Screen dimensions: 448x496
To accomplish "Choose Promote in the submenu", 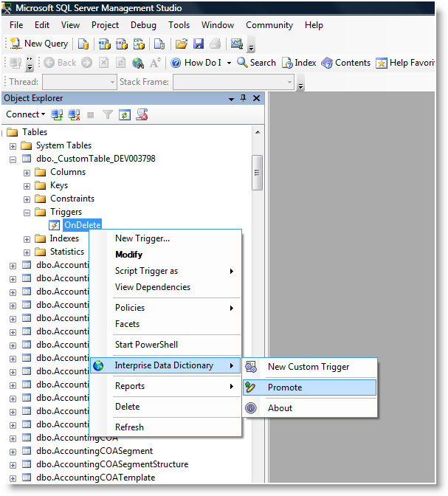I will pos(310,387).
